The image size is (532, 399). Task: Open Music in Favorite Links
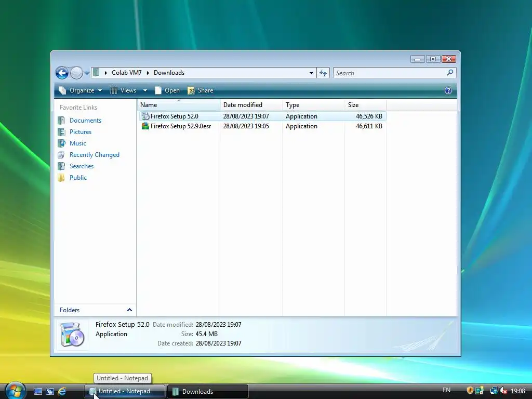point(78,143)
